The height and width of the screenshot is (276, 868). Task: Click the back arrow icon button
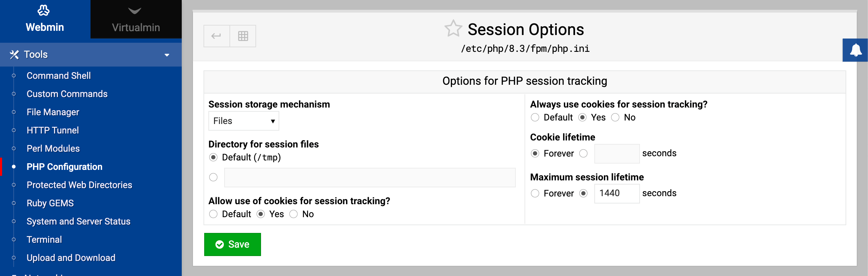[x=216, y=36]
